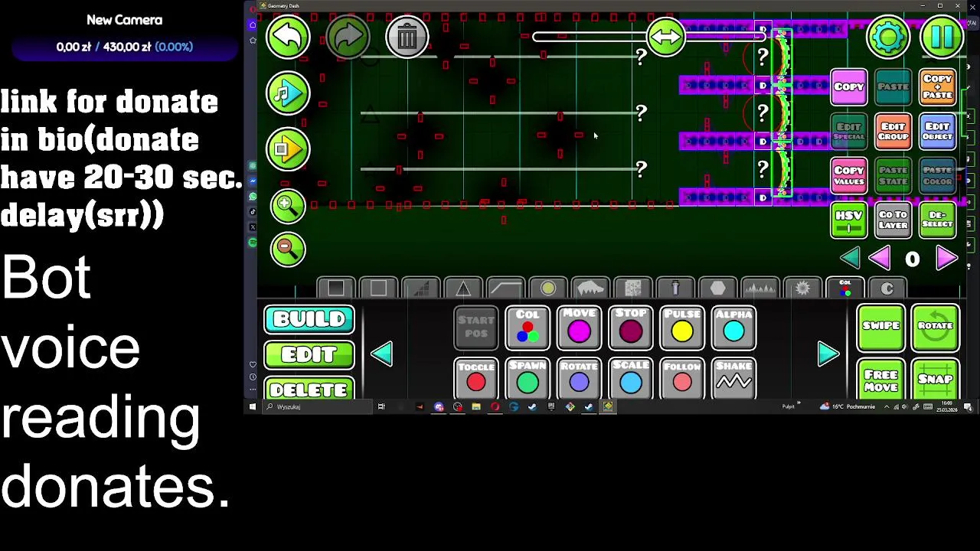Select the Scale trigger
Screen dimensions: 980x551
pos(631,379)
